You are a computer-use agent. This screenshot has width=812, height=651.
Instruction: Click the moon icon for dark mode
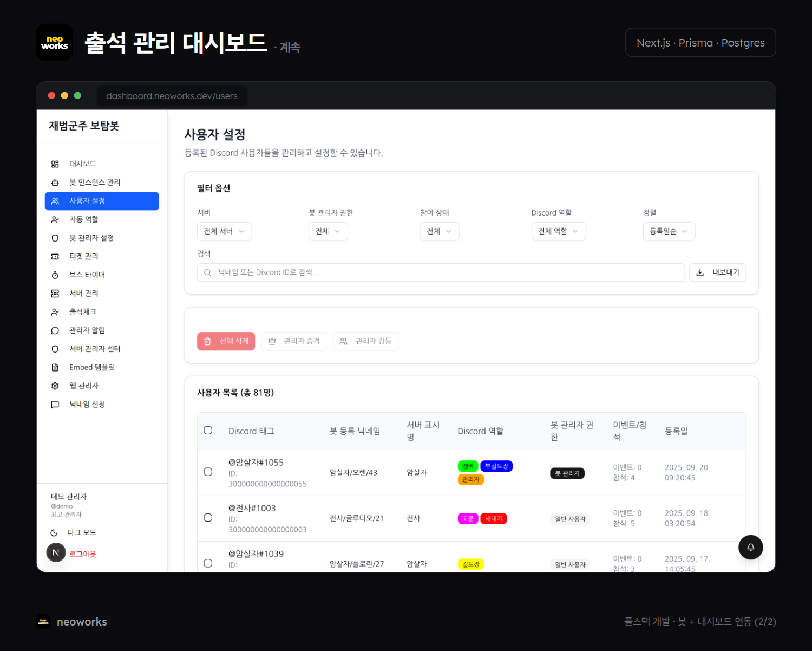tap(54, 533)
